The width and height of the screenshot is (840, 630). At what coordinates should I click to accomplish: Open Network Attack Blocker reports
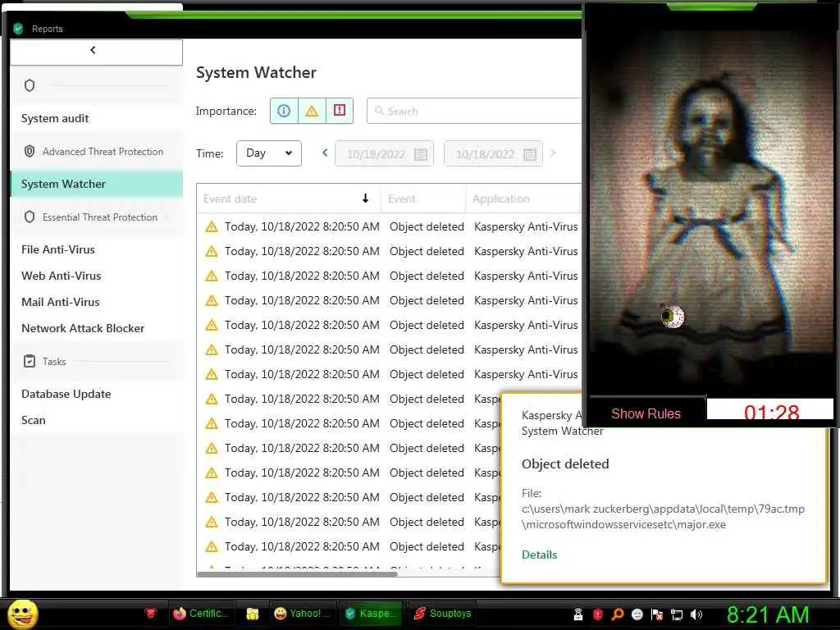point(83,328)
